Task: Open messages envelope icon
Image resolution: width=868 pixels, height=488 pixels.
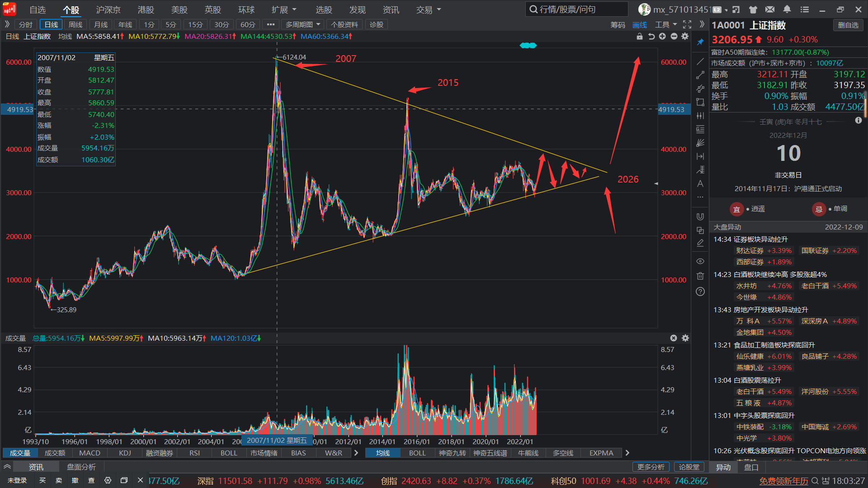Action: tap(770, 9)
